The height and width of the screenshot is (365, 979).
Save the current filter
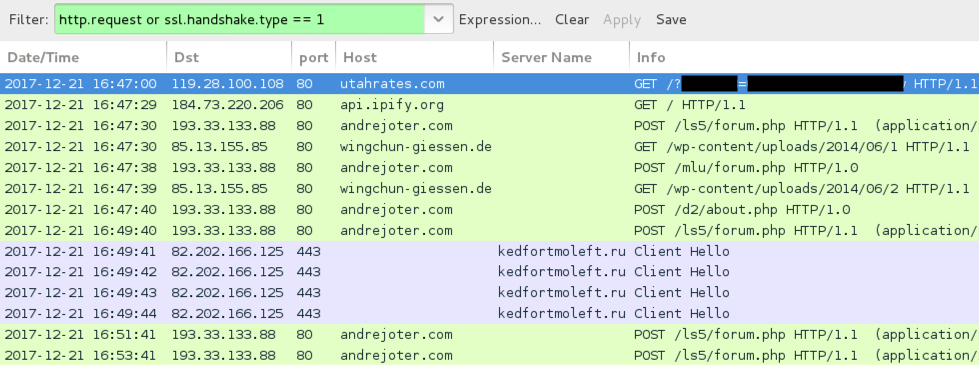click(671, 19)
